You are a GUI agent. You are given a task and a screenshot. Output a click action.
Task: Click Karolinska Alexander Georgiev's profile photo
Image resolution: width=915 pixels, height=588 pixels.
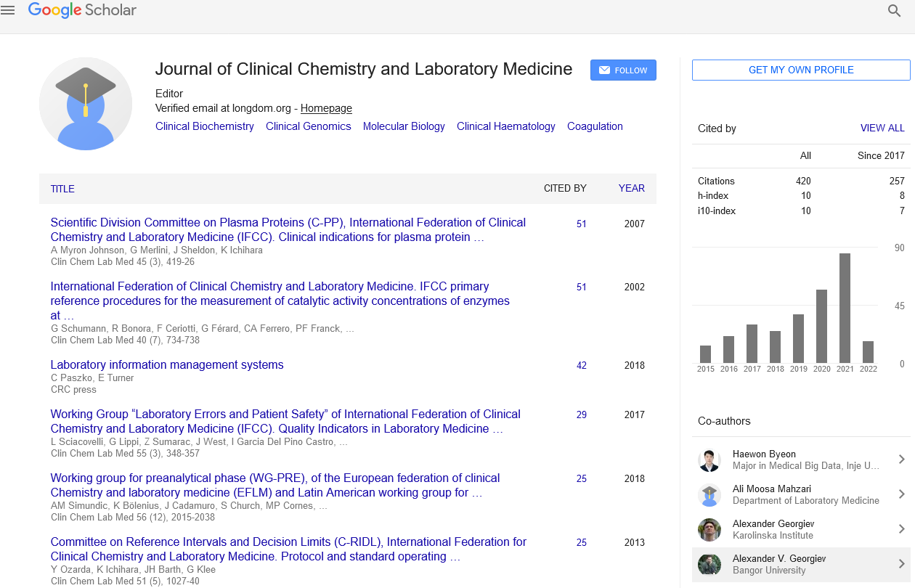pyautogui.click(x=709, y=530)
